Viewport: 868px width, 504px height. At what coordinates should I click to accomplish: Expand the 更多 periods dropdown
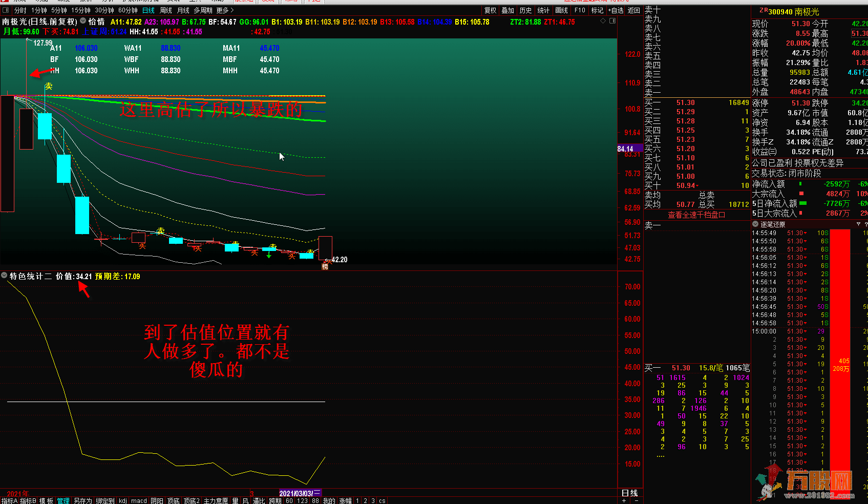[225, 10]
